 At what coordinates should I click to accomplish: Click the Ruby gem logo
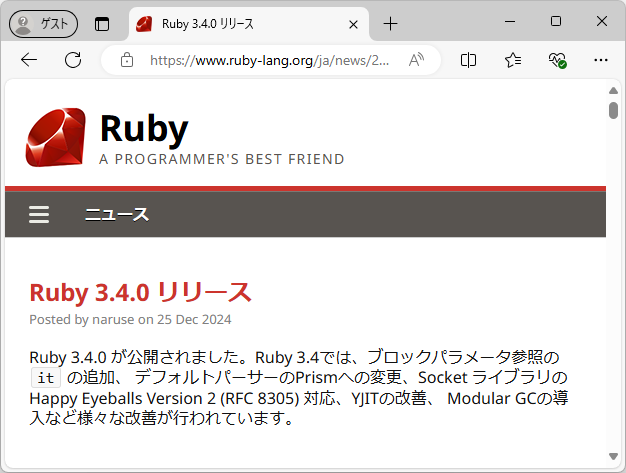55,137
